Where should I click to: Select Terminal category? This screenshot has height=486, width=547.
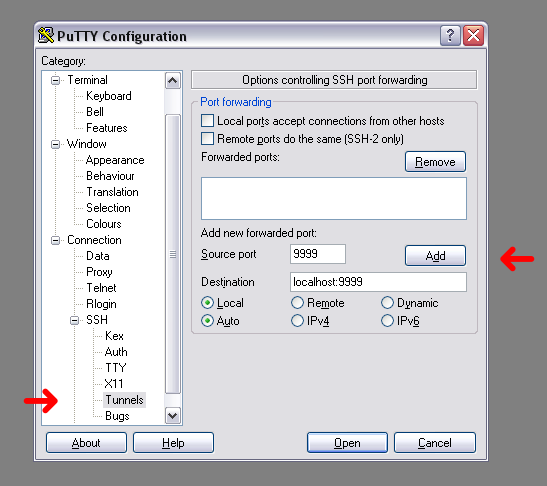[87, 80]
